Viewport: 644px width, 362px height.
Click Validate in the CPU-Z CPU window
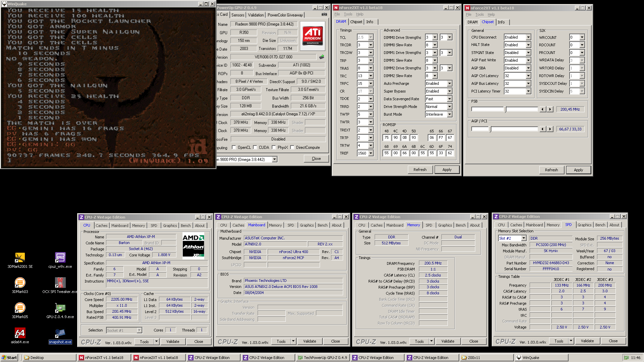pyautogui.click(x=173, y=342)
